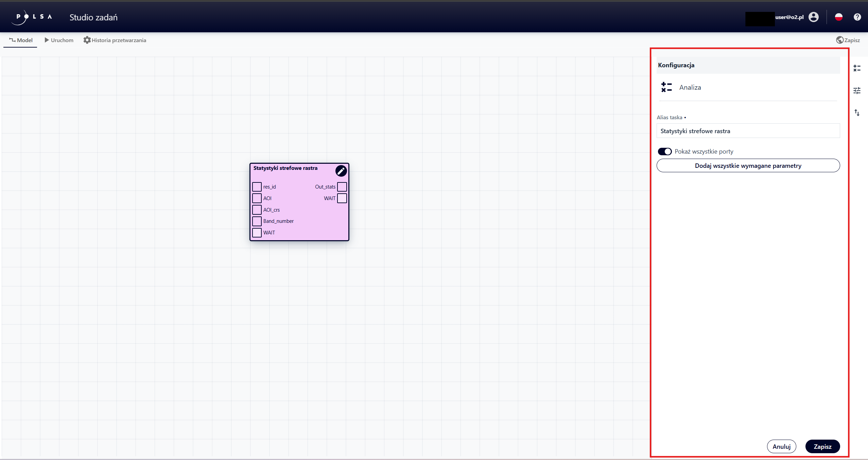Click the Alias taska input field
The width and height of the screenshot is (868, 460).
coord(748,131)
